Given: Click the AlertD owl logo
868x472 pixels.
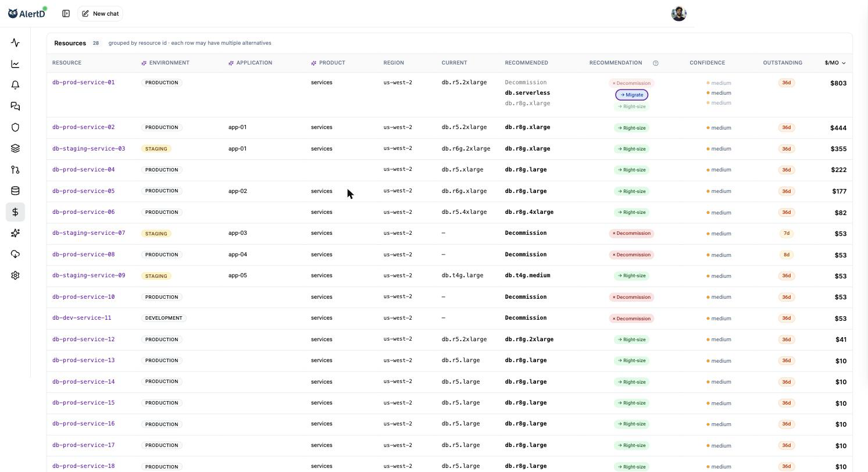Looking at the screenshot, I should click(27, 13).
